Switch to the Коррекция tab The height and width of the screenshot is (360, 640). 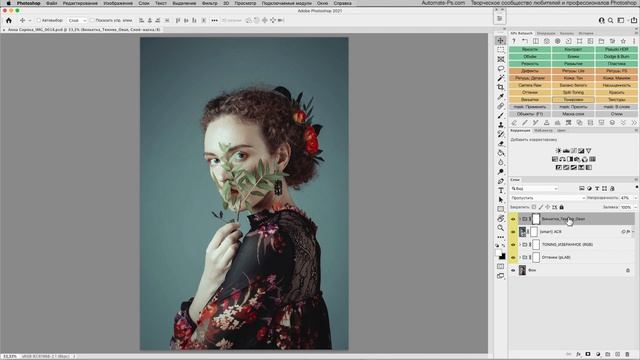point(520,130)
